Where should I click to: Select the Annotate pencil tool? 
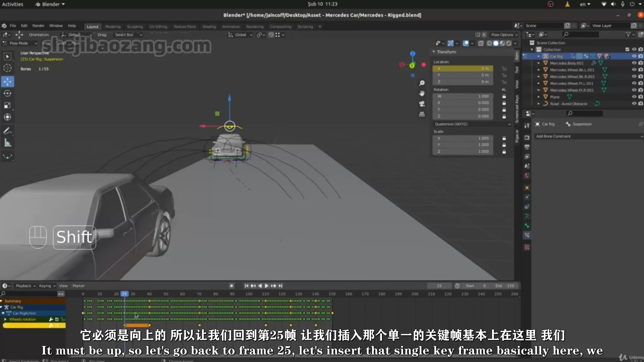(8, 131)
